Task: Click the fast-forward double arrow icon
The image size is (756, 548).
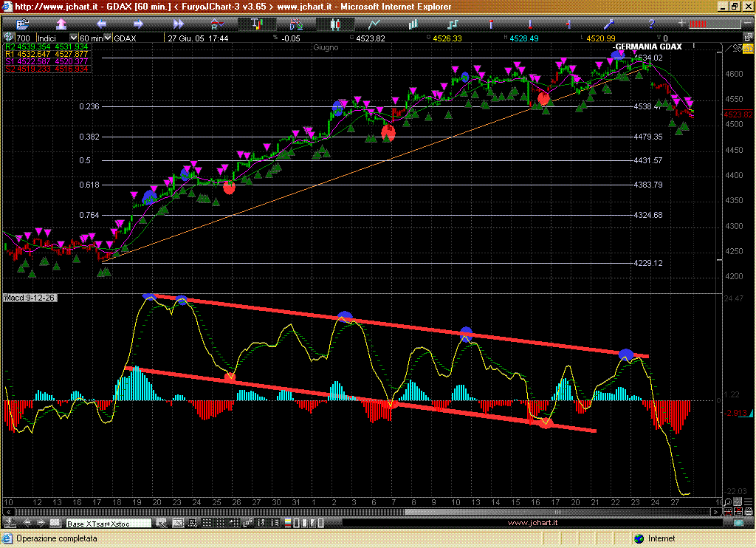Action: tap(178, 24)
